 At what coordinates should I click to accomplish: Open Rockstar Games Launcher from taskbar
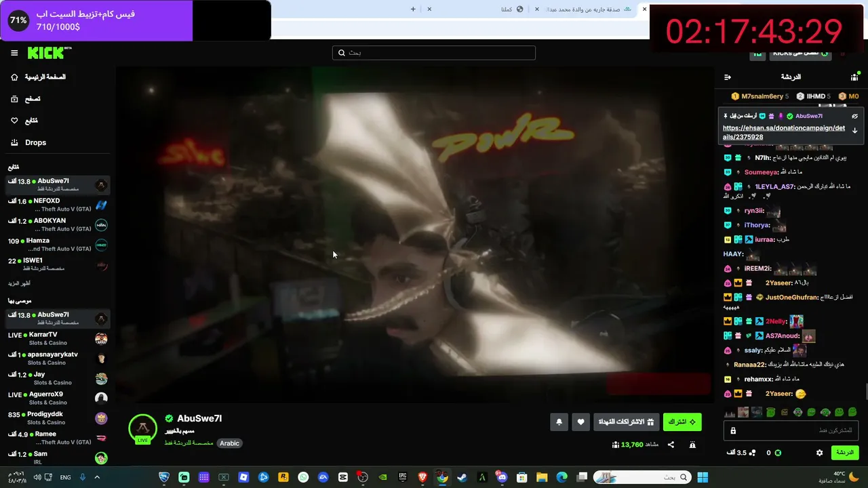pos(283,477)
